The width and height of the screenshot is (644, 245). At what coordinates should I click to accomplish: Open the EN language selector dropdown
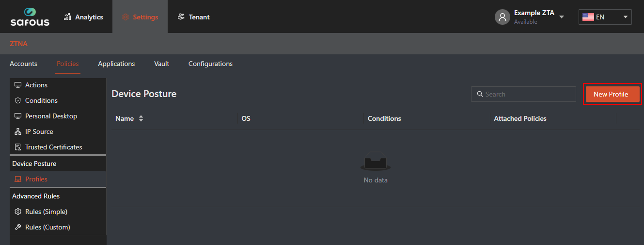click(605, 17)
